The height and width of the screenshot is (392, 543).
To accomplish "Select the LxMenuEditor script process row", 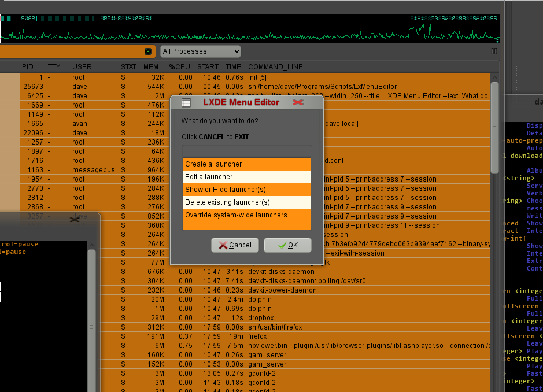I will tap(255, 87).
